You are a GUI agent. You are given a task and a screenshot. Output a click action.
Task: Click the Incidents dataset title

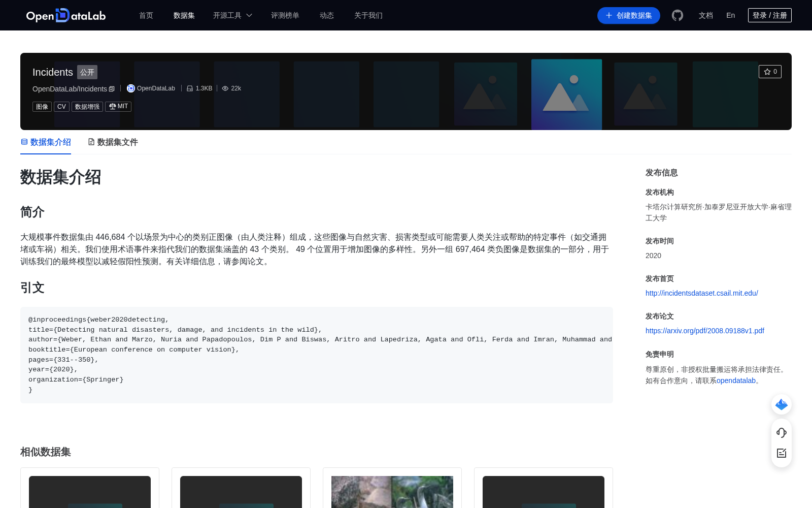click(x=53, y=72)
